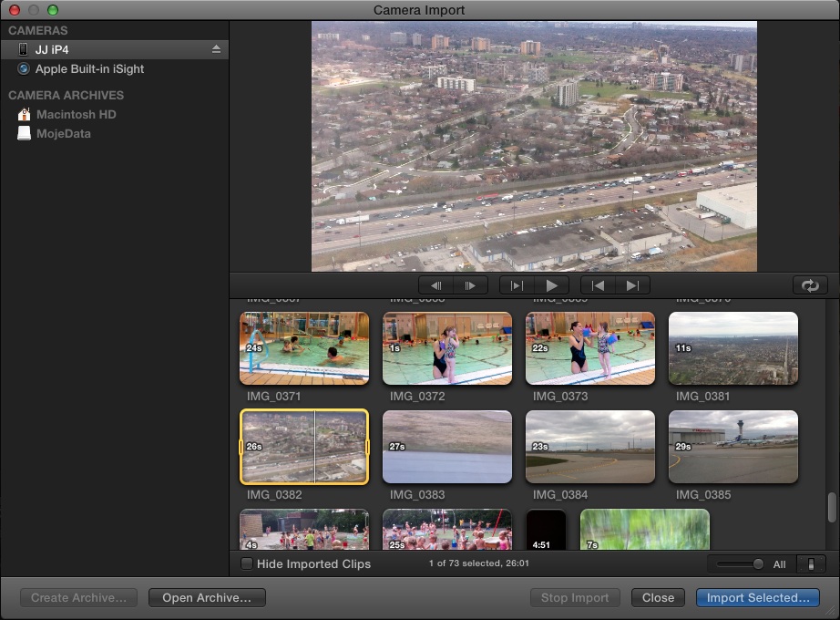Jump to the next clip
The image size is (840, 620).
pos(632,285)
